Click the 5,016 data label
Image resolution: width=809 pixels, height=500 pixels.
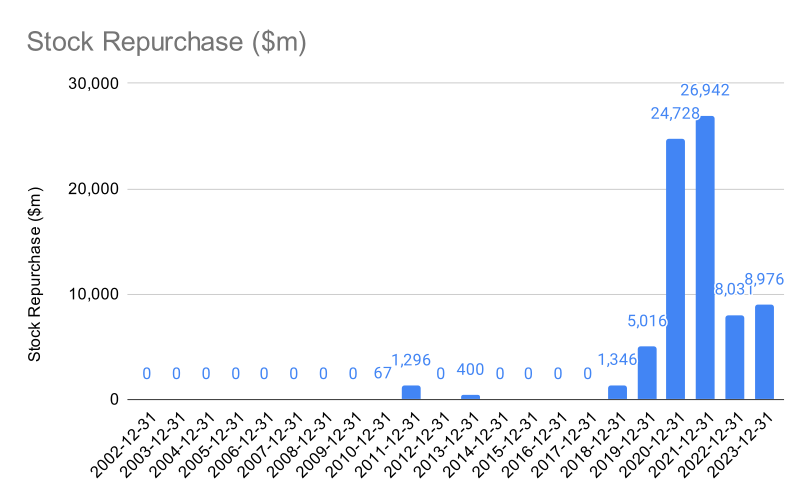pos(647,321)
